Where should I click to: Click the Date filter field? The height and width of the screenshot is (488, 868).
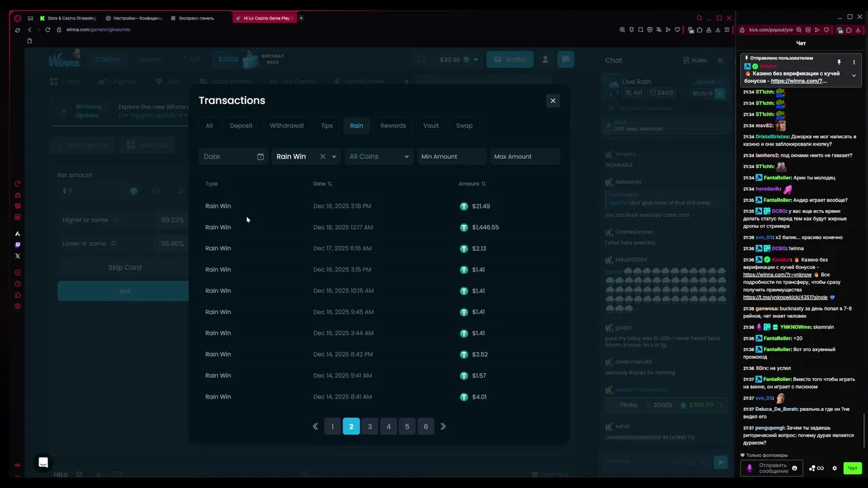(233, 157)
